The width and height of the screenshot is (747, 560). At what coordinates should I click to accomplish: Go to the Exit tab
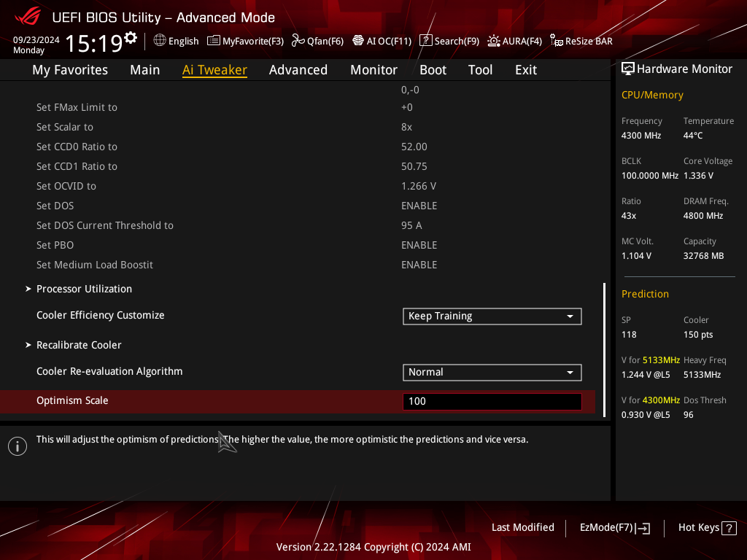pyautogui.click(x=526, y=70)
